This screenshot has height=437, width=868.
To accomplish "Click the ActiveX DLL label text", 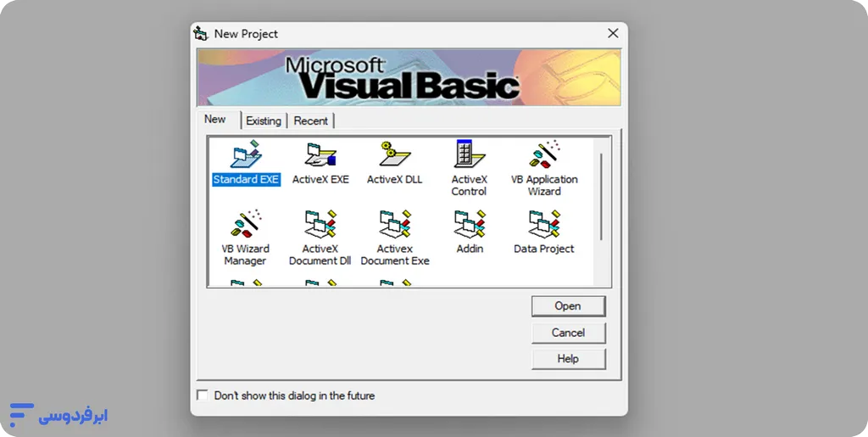I will coord(395,179).
